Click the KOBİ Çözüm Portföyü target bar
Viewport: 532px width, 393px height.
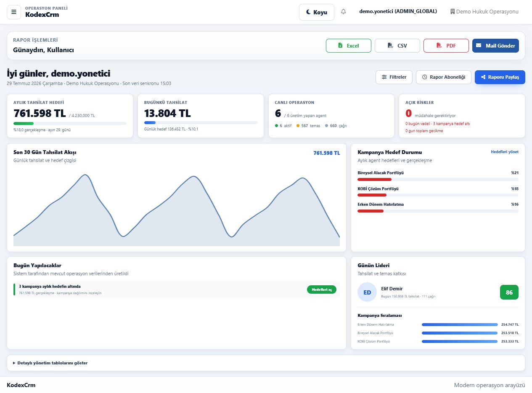(438, 195)
